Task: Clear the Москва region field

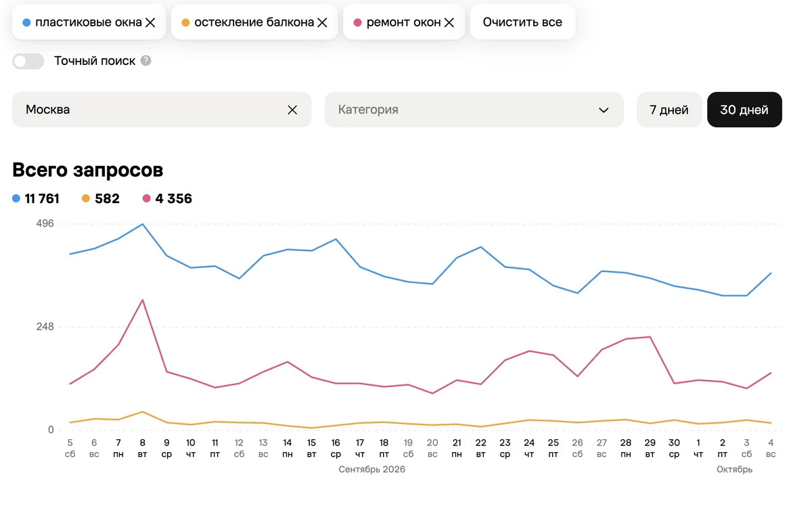Action: (292, 110)
